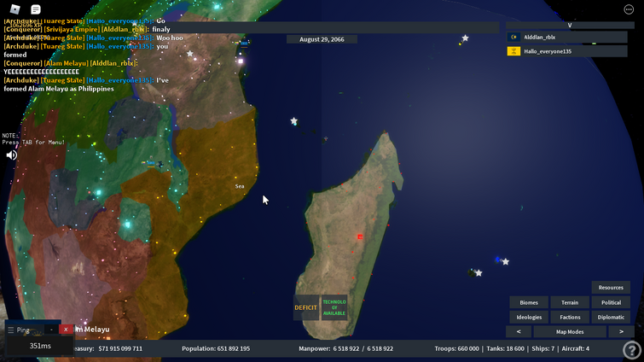The image size is (644, 362).
Task: Click the Population value in status bar
Action: tap(216, 348)
